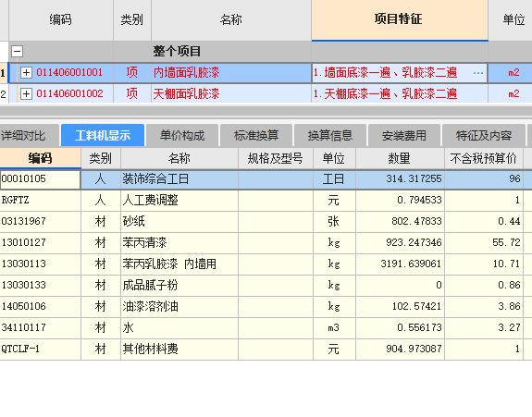Click the QTCLF-1 code cell
Screen dimensions: 532x417
[x=40, y=349]
